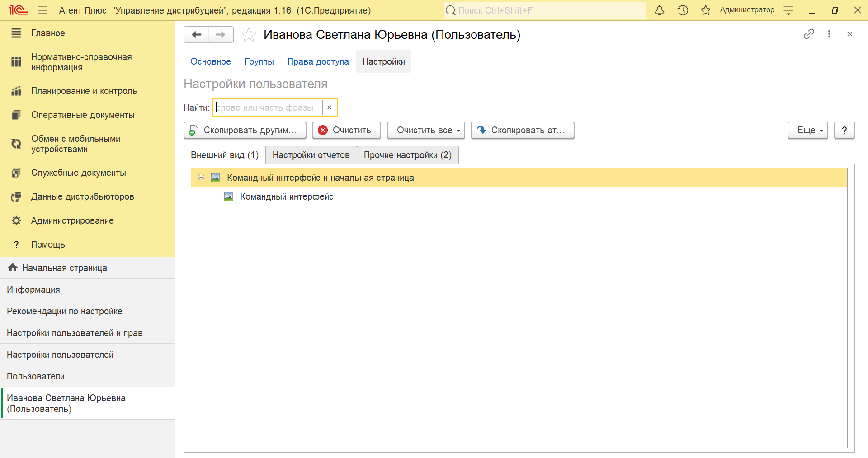Select Командный интерфейс и начальная страница row
This screenshot has height=458, width=868.
519,178
